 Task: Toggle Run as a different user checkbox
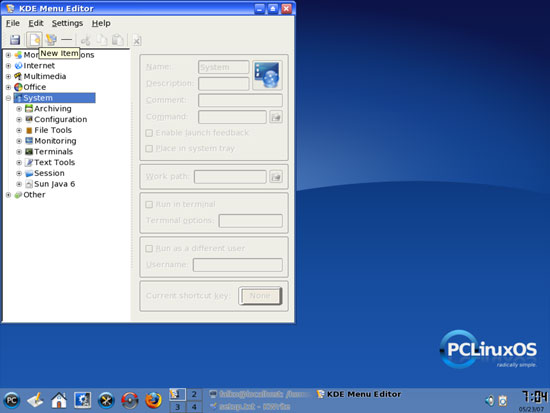(149, 249)
